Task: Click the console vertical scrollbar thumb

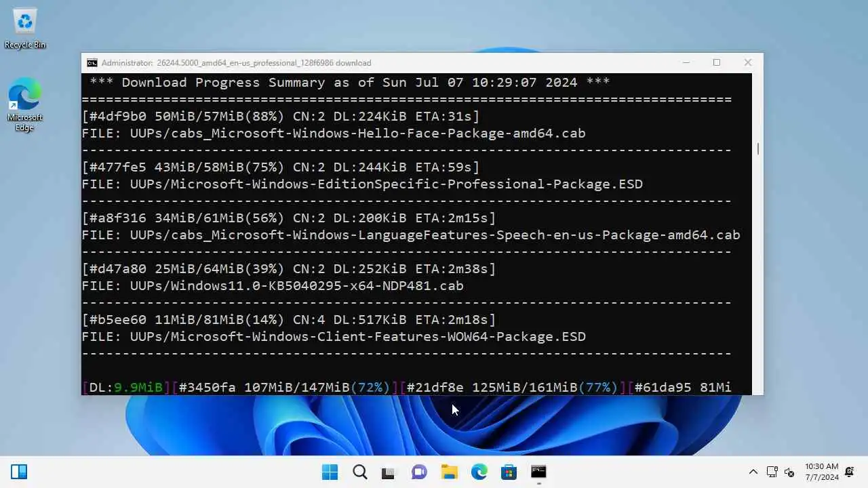Action: pyautogui.click(x=757, y=148)
